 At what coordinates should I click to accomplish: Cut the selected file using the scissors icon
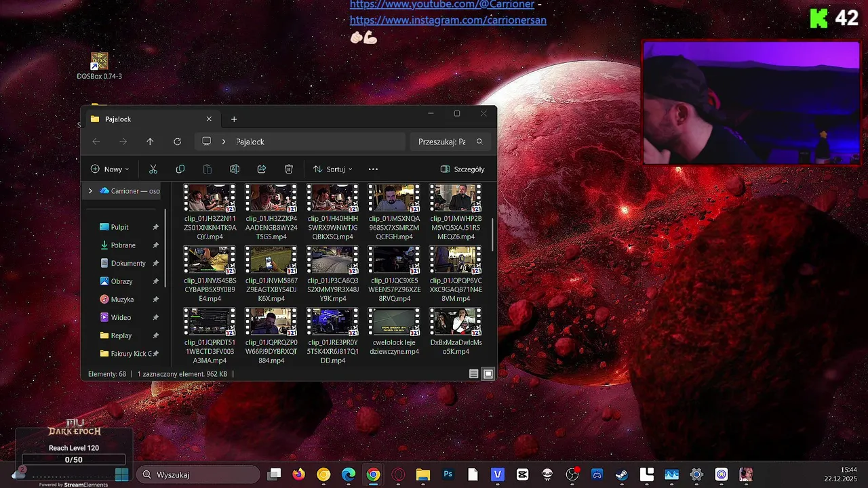[153, 169]
